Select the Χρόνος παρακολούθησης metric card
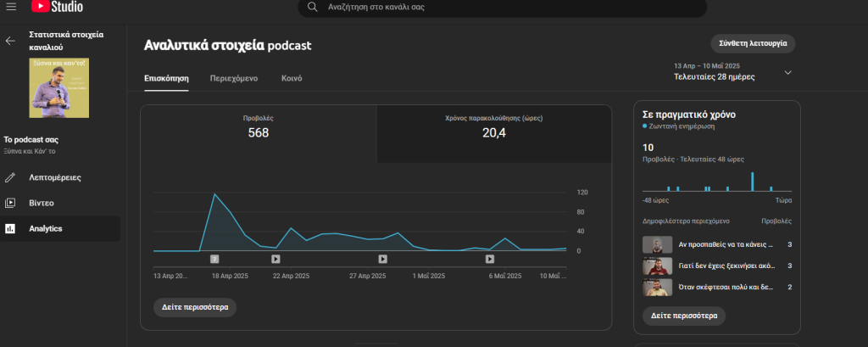 click(493, 133)
